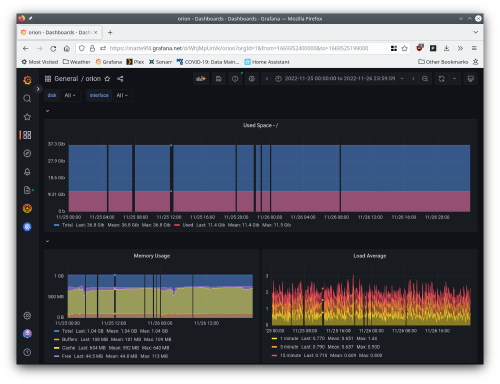The height and width of the screenshot is (384, 500).
Task: Open the Dashboards grid icon in sidebar
Action: pos(27,135)
